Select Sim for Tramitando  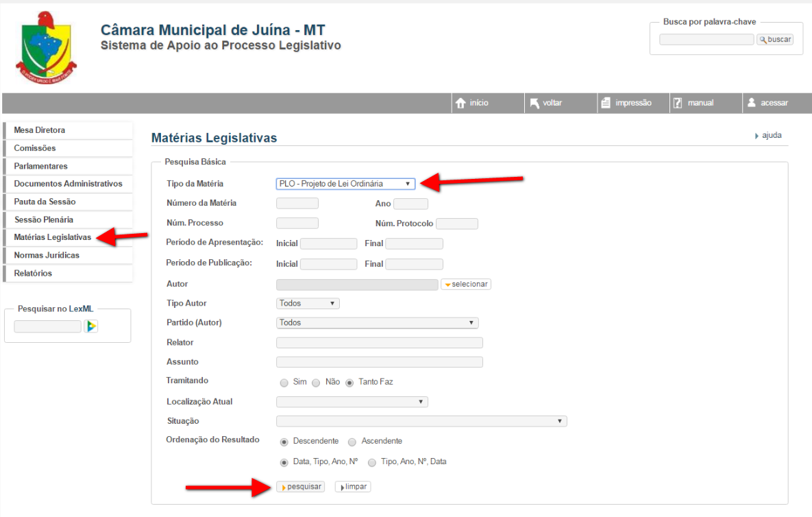(x=284, y=383)
